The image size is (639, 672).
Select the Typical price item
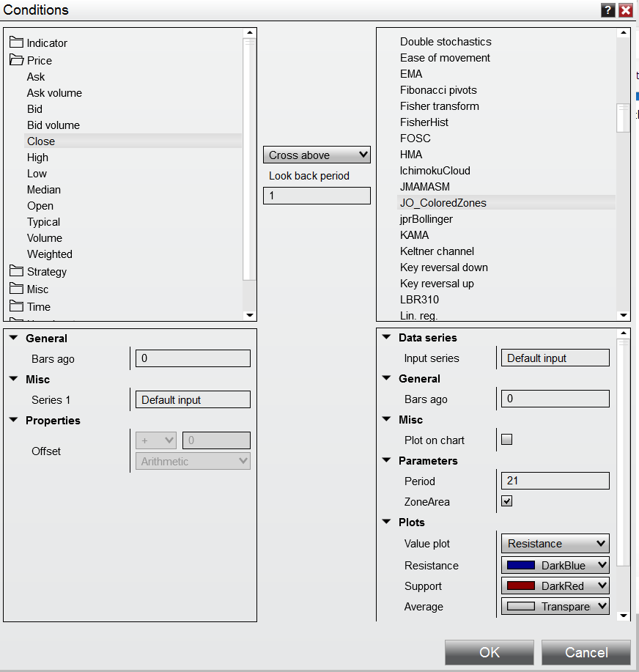pyautogui.click(x=43, y=222)
